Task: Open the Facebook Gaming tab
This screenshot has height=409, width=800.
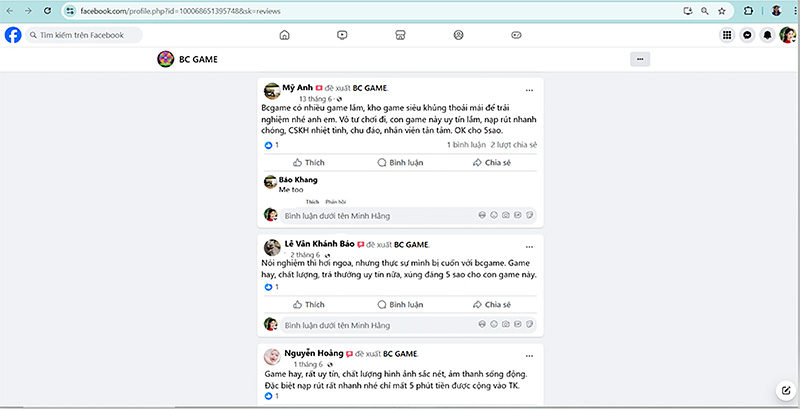Action: 516,35
